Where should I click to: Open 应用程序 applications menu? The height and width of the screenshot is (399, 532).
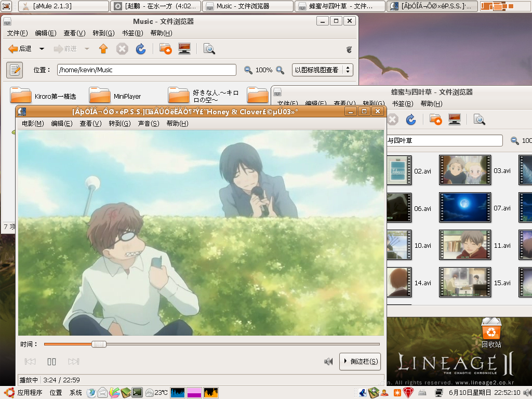coord(24,393)
